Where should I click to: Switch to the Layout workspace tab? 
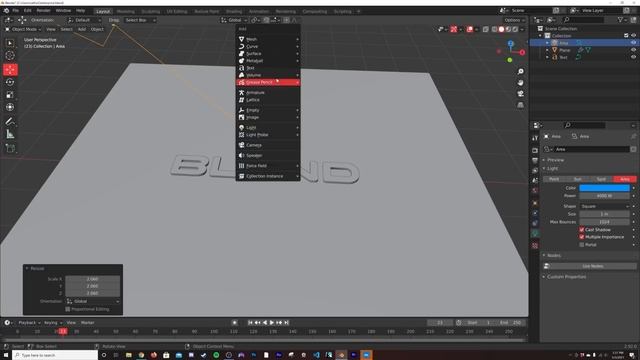click(x=103, y=11)
